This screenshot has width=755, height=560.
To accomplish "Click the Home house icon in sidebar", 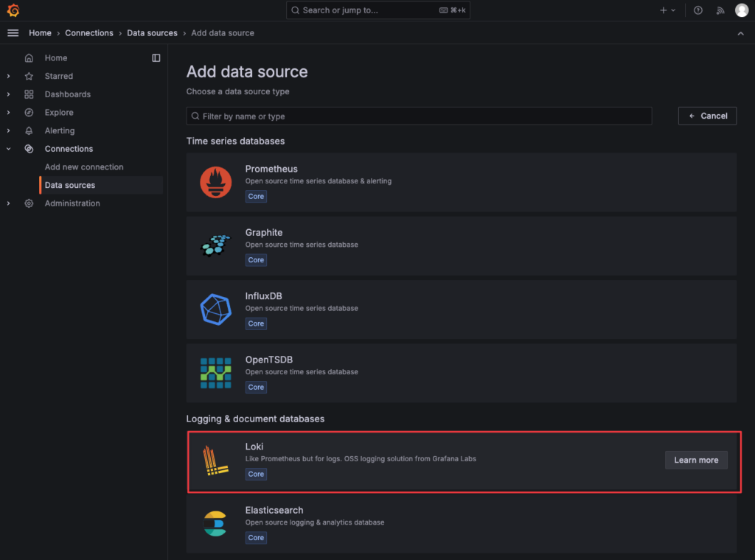I will pos(29,57).
